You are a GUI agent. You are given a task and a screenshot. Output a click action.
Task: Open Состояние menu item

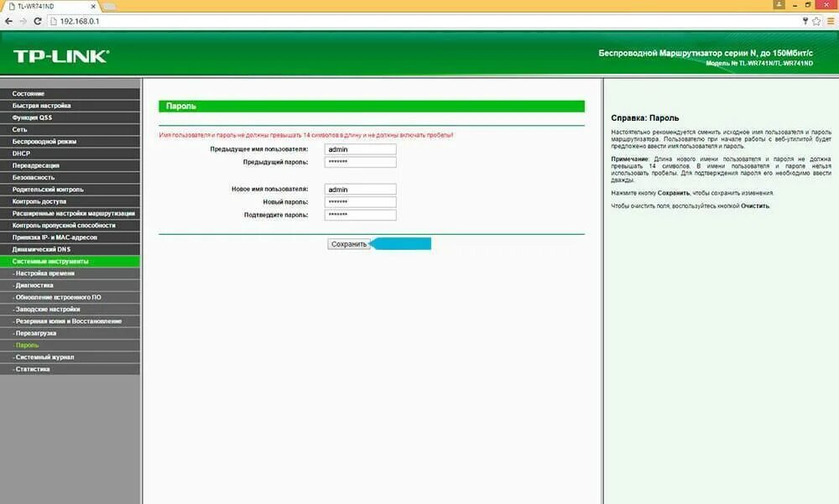70,94
